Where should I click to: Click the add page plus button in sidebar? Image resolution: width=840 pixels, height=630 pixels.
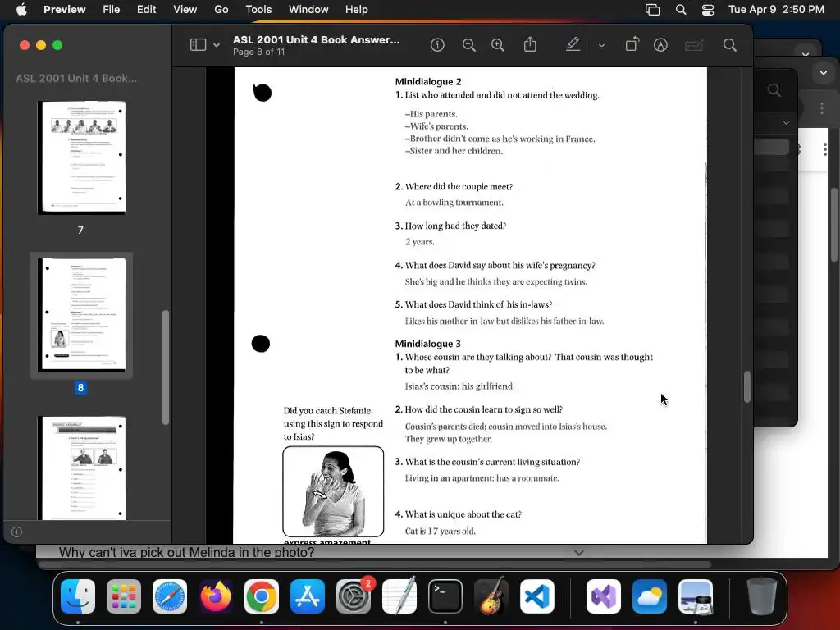16,532
